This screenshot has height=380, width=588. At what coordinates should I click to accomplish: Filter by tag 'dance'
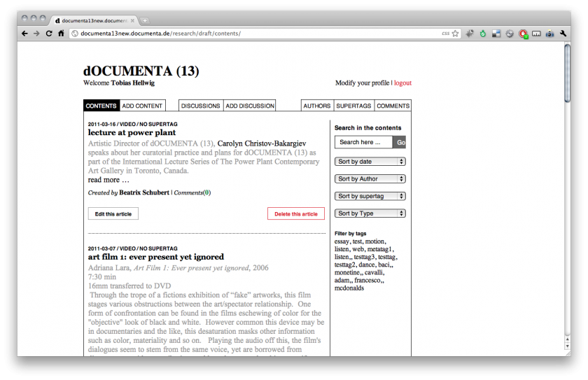coord(367,265)
